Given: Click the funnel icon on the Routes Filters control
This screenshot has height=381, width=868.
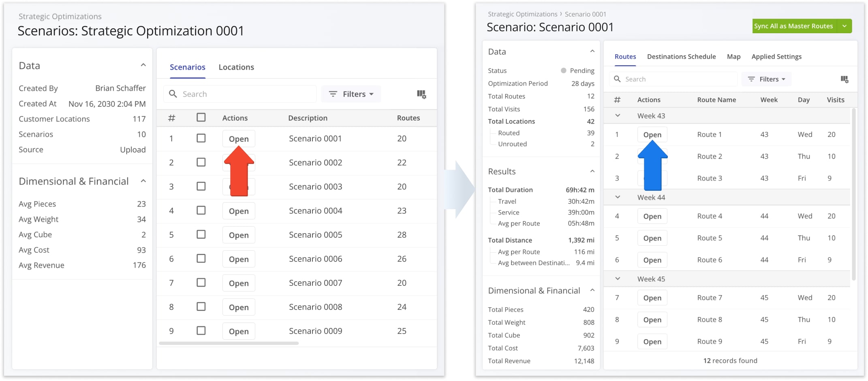Looking at the screenshot, I should pos(752,79).
